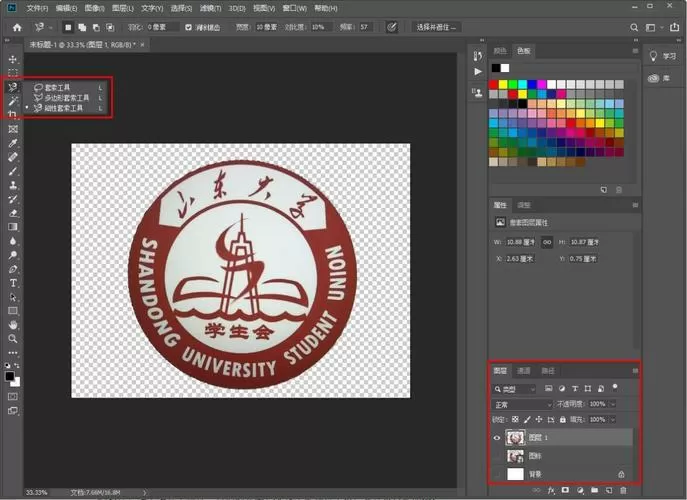687x500 pixels.
Task: Click the 学习 learn panel button
Action: [x=662, y=56]
